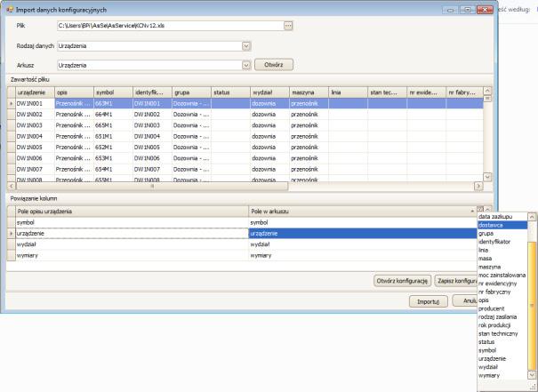Screen dimensions: 538x392
Task: Click the highlighted urządzenie cell in Pole w arkuszu
Action: 363,234
